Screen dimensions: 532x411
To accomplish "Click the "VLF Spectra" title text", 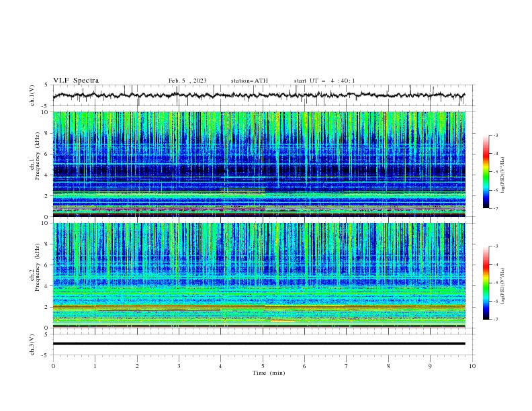I will [76, 81].
